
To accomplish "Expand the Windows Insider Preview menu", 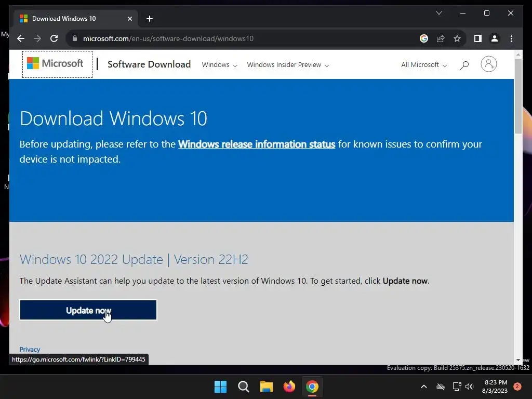I will pos(288,65).
